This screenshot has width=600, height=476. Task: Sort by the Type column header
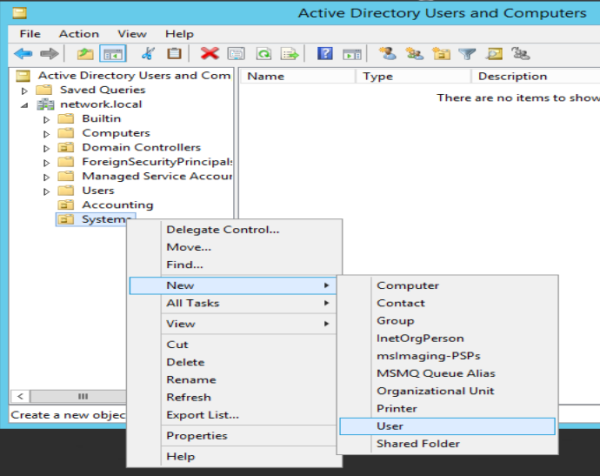coord(413,76)
